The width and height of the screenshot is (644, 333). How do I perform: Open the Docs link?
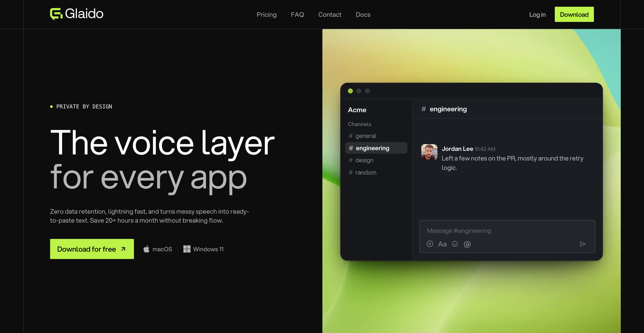click(x=363, y=15)
